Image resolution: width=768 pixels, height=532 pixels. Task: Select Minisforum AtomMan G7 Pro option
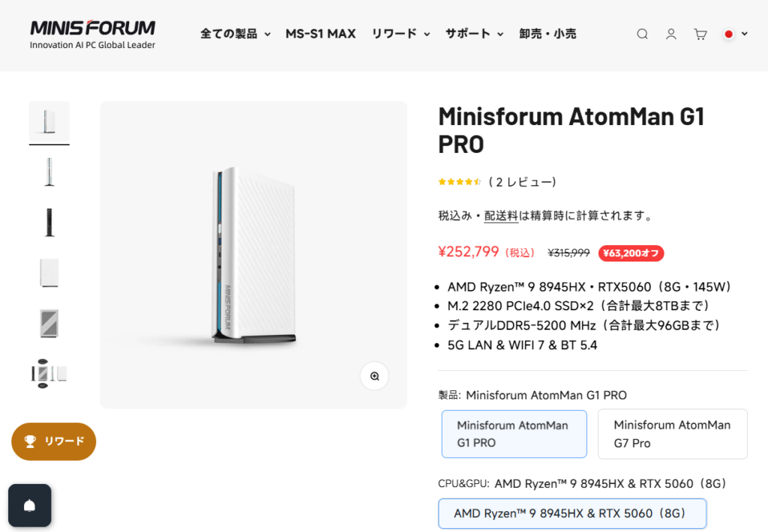click(672, 434)
